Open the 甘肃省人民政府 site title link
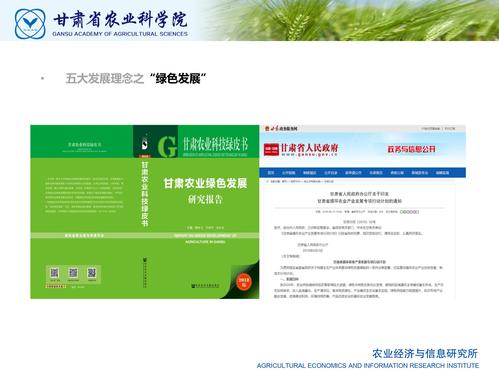The image size is (499, 380). pyautogui.click(x=310, y=148)
